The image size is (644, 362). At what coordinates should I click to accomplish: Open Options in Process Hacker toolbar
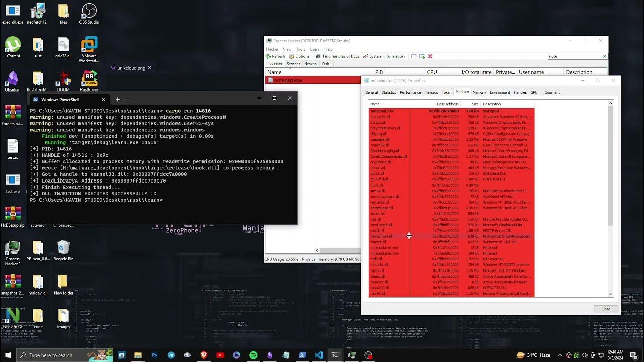[299, 56]
